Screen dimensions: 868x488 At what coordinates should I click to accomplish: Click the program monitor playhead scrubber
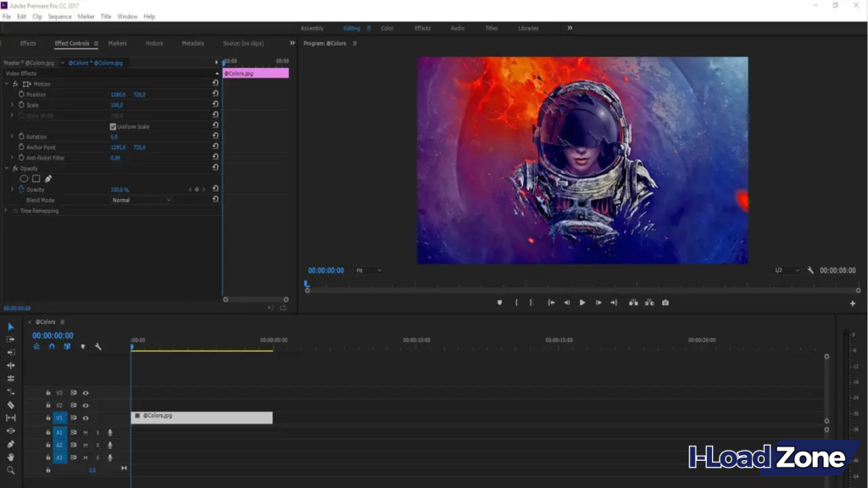(306, 284)
